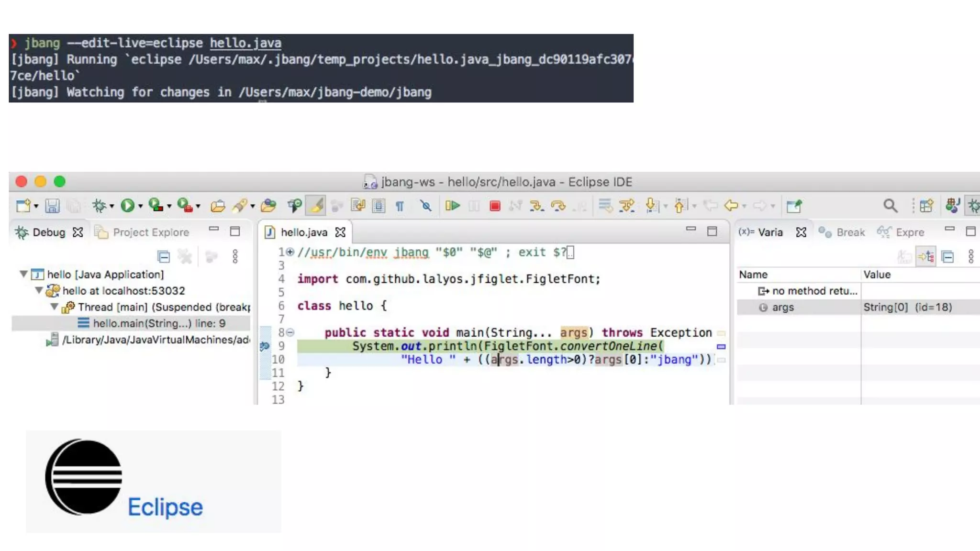980x551 pixels.
Task: Collapse the hello Java Application node
Action: tap(23, 274)
